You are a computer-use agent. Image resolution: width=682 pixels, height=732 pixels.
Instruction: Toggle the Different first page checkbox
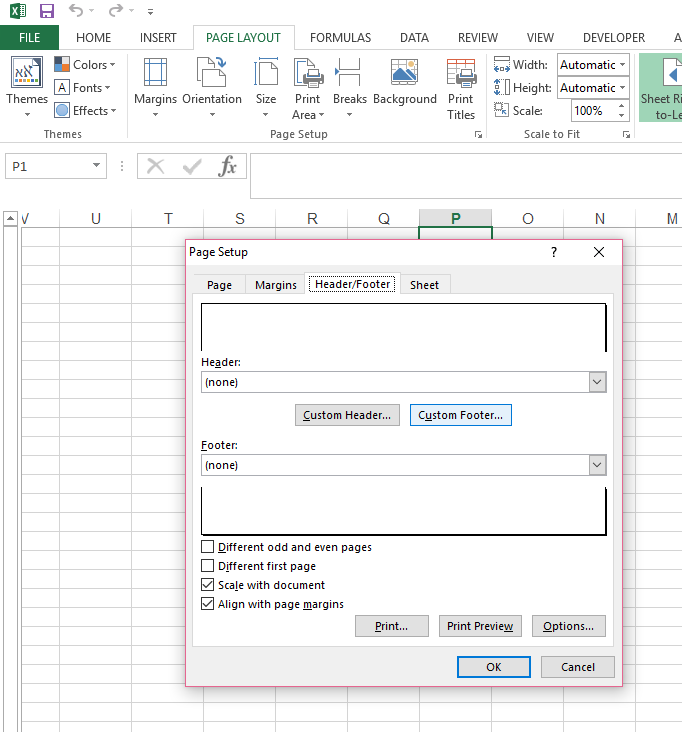[x=208, y=566]
